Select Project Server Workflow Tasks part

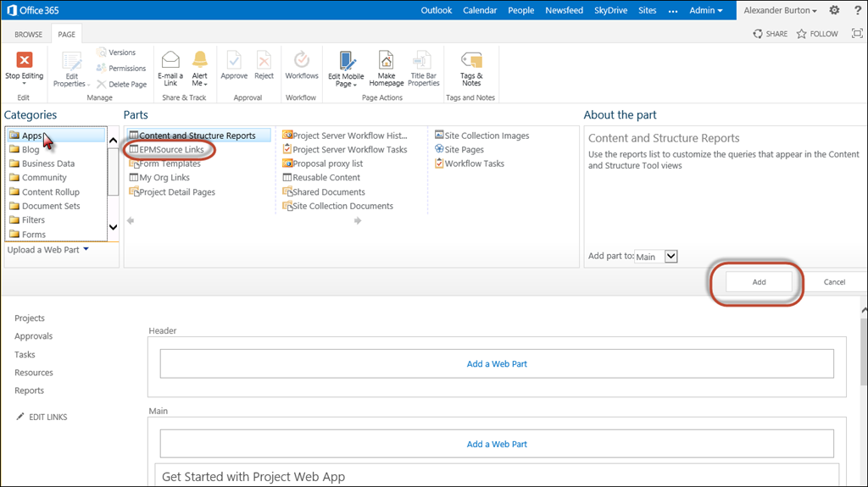[x=344, y=149]
